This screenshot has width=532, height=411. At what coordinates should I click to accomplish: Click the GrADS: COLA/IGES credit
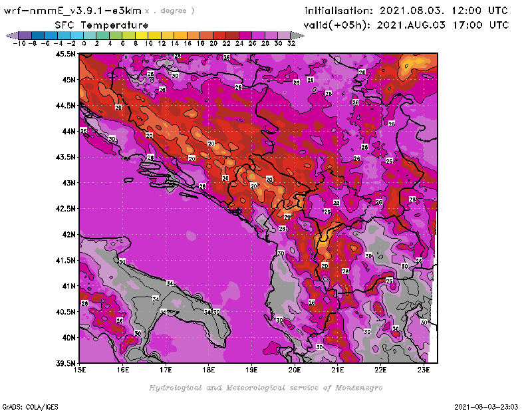[30, 406]
